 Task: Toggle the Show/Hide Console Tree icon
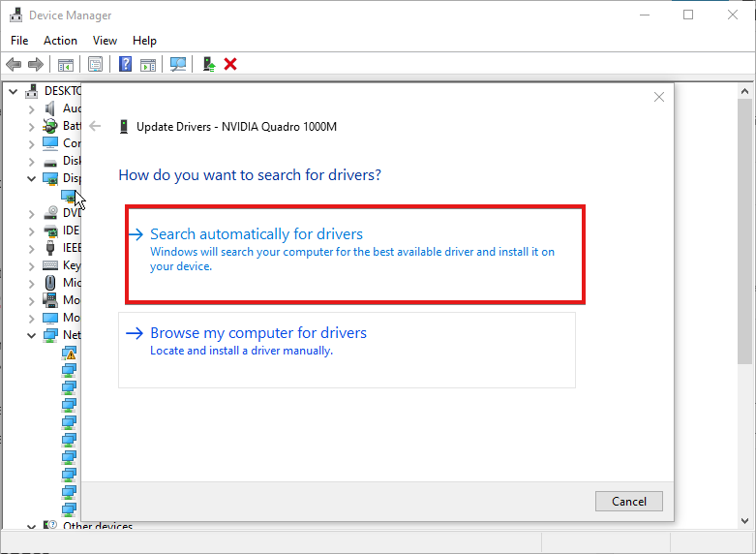(x=66, y=64)
